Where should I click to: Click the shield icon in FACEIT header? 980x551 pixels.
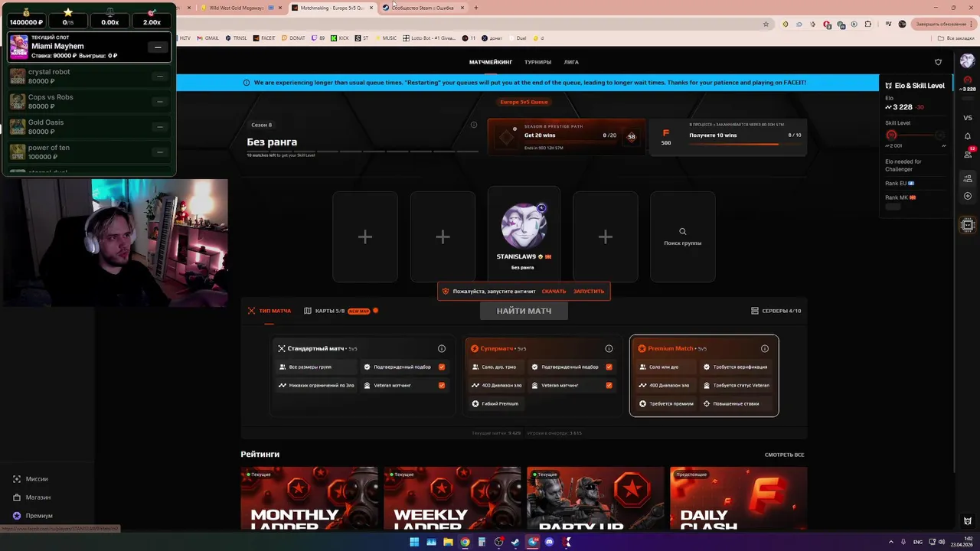coord(939,62)
